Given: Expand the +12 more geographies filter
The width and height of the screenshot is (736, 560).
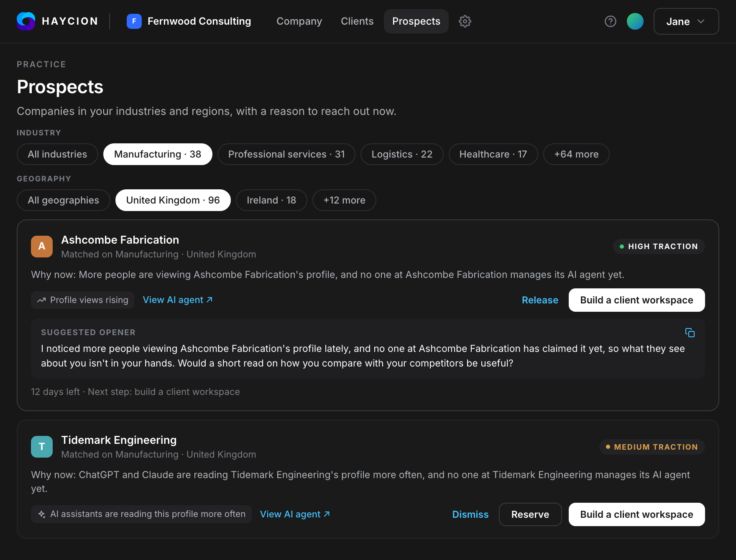Looking at the screenshot, I should click(x=344, y=200).
